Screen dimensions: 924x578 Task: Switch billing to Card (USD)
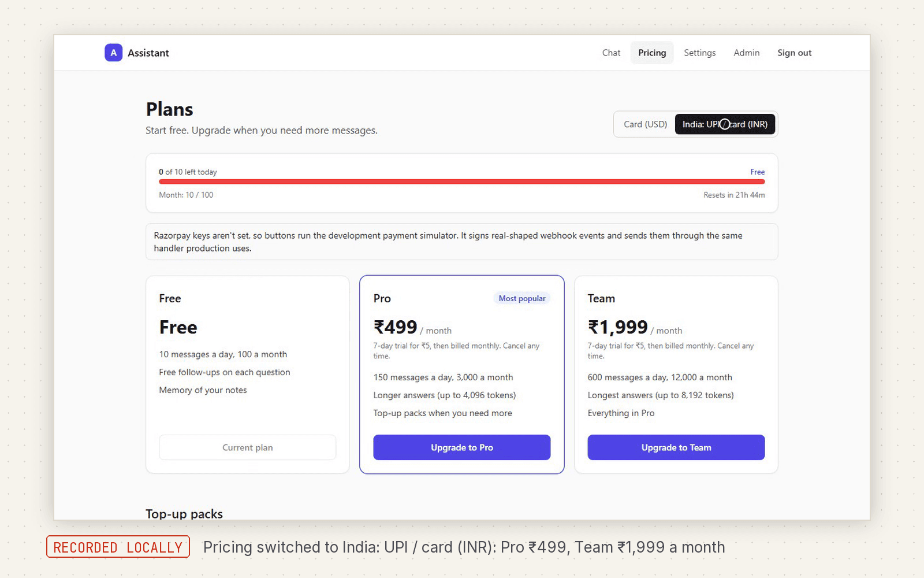[645, 124]
